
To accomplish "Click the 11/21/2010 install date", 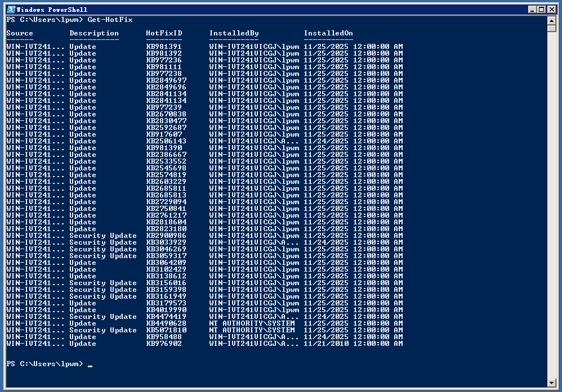I will (326, 344).
